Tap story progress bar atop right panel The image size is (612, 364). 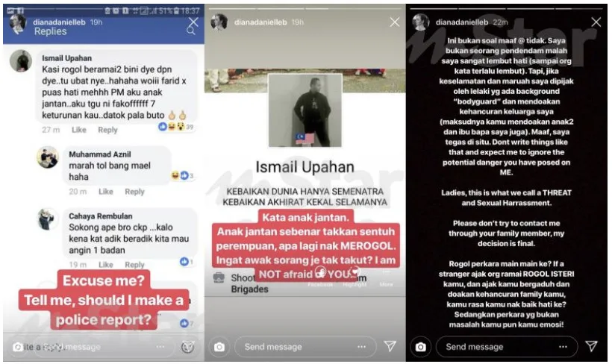(x=506, y=8)
